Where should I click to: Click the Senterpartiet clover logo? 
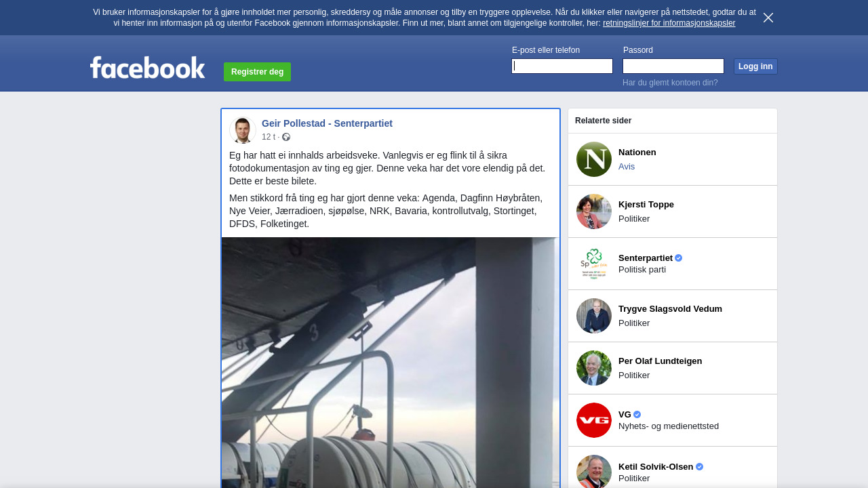point(594,264)
